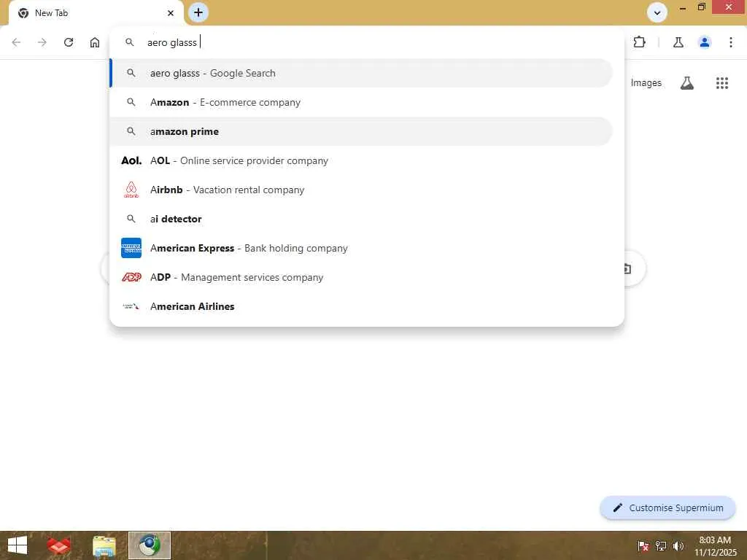
Task: Open the toolbar Labs flask icon
Action: [x=678, y=42]
